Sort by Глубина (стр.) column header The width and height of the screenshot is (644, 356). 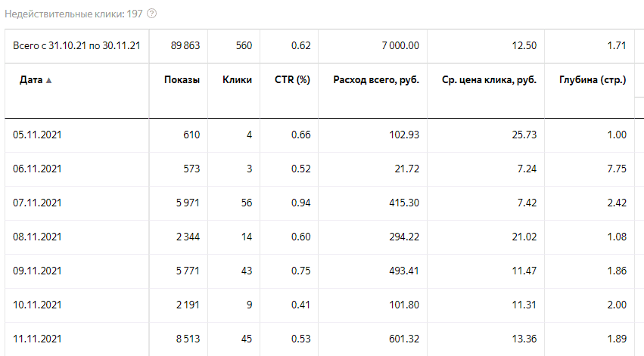(593, 80)
